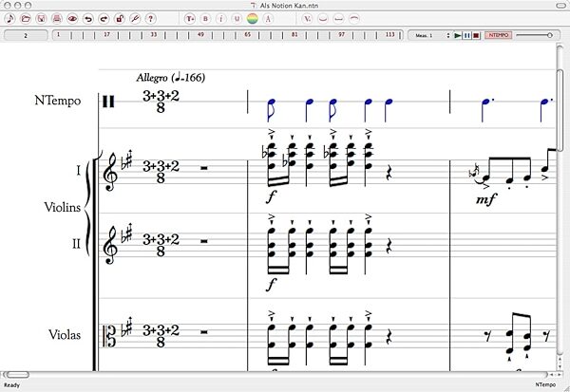This screenshot has height=392, width=570.
Task: Select the Violas staff label
Action: tap(65, 335)
